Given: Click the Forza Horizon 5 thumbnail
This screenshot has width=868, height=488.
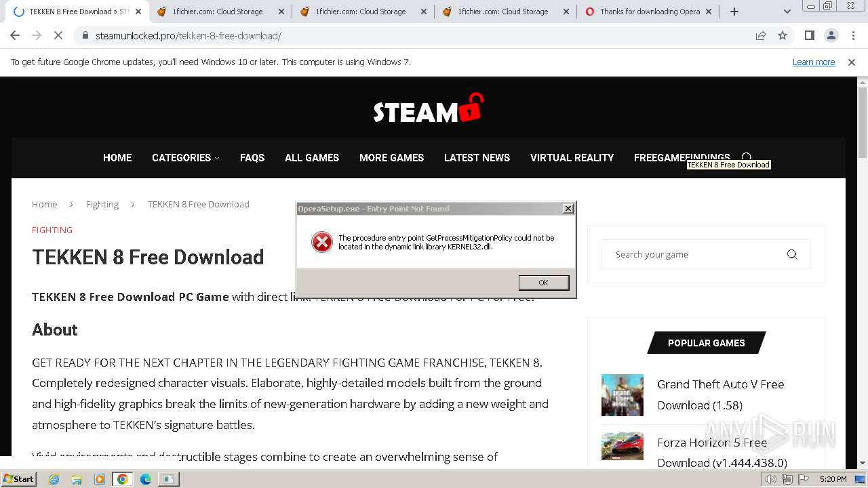Looking at the screenshot, I should [622, 447].
